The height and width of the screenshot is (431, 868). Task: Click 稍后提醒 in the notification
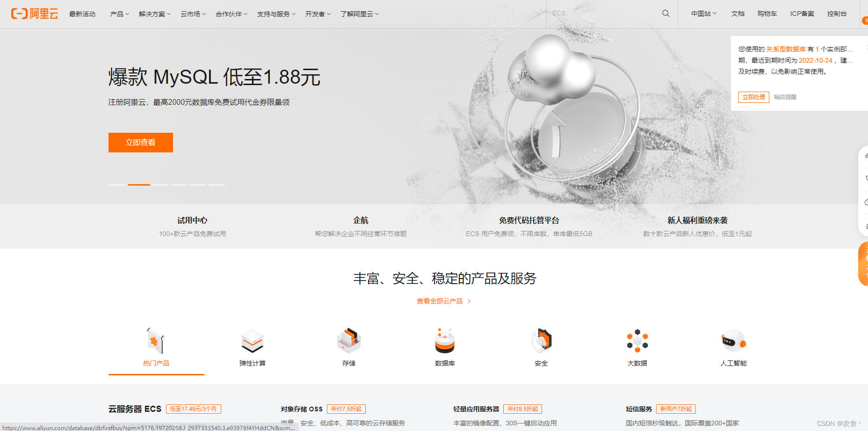pos(785,97)
